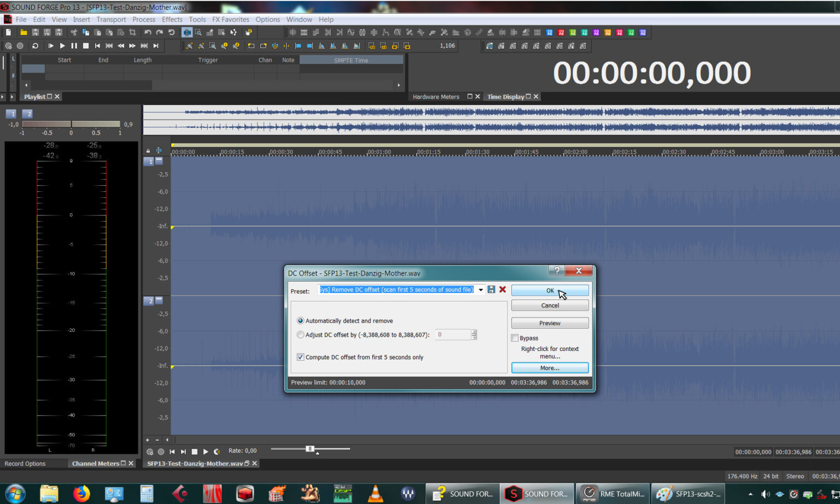Zoom in with the plus icon below waveform
Image resolution: width=840 pixels, height=504 pixels.
(x=147, y=439)
